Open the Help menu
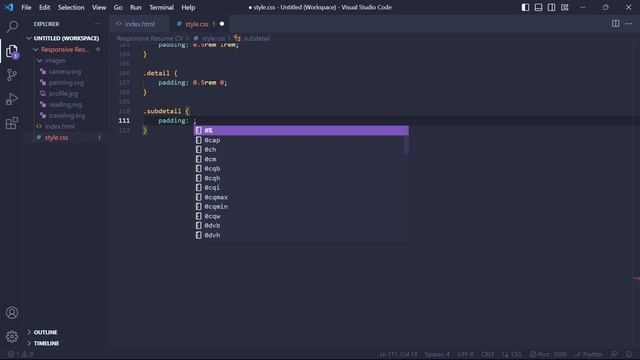The image size is (640, 360). pyautogui.click(x=188, y=7)
